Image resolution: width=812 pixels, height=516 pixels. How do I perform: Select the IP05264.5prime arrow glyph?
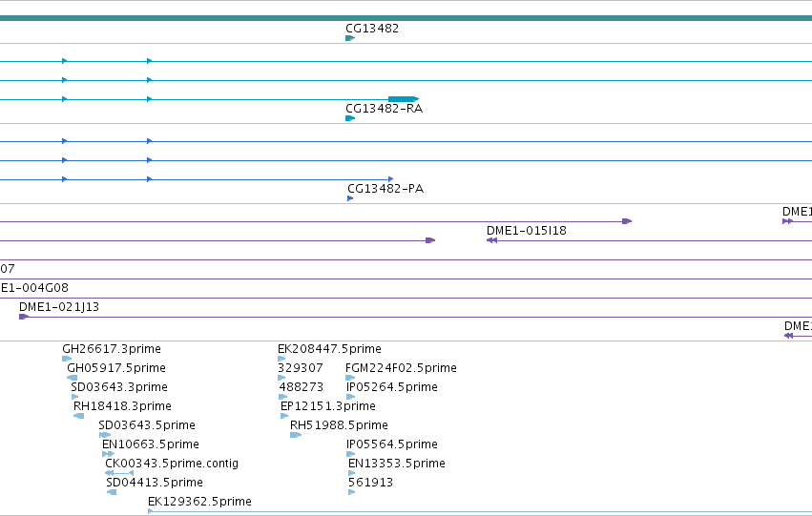click(x=350, y=397)
